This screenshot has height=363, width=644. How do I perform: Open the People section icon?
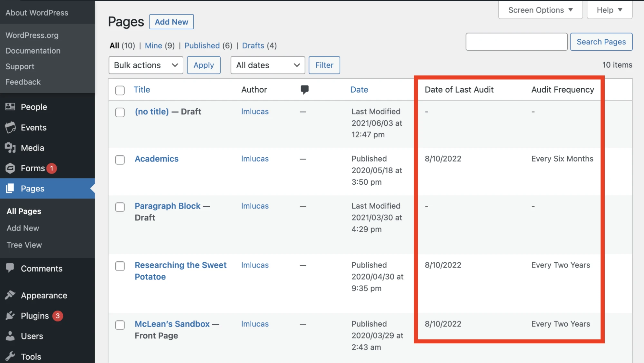pos(10,107)
